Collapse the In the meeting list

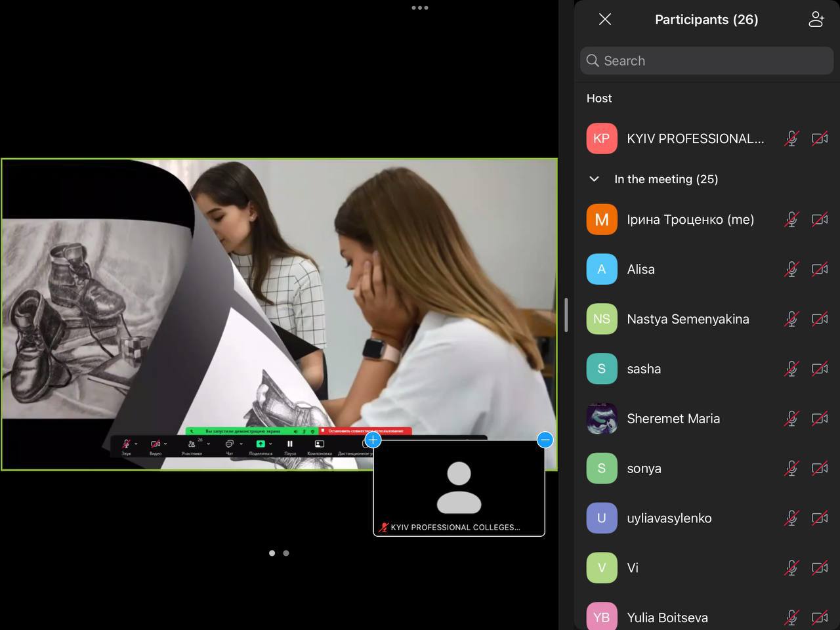pyautogui.click(x=595, y=179)
